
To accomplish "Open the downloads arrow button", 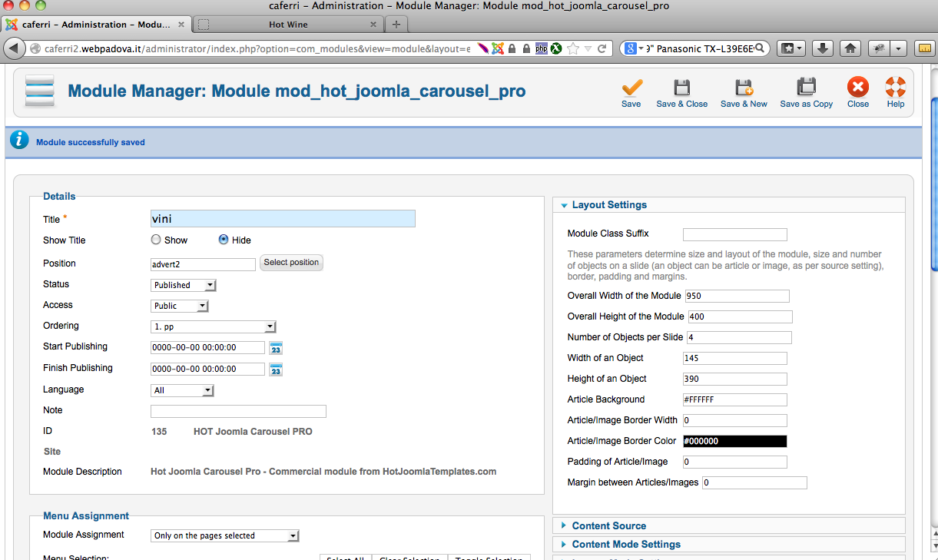I will [822, 48].
